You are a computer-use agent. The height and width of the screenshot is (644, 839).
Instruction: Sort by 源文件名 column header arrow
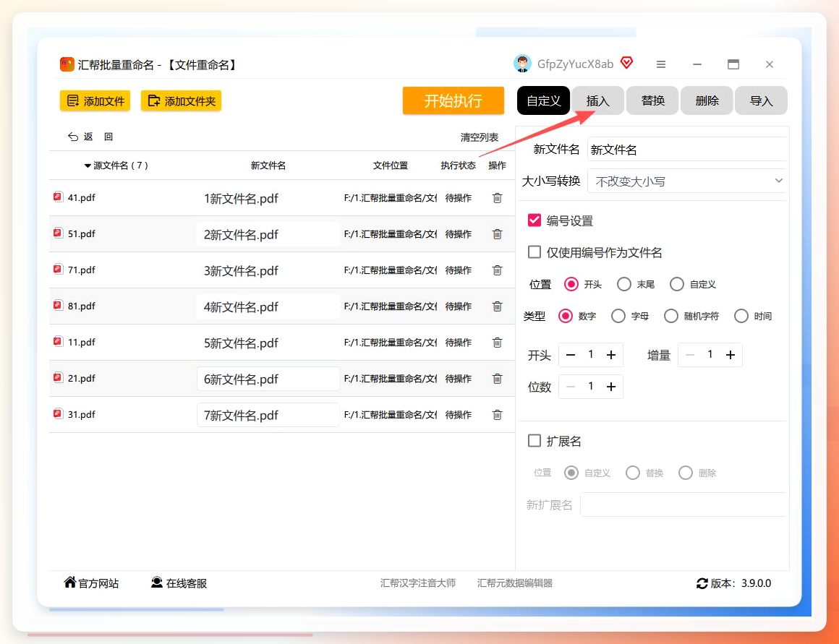tap(88, 166)
